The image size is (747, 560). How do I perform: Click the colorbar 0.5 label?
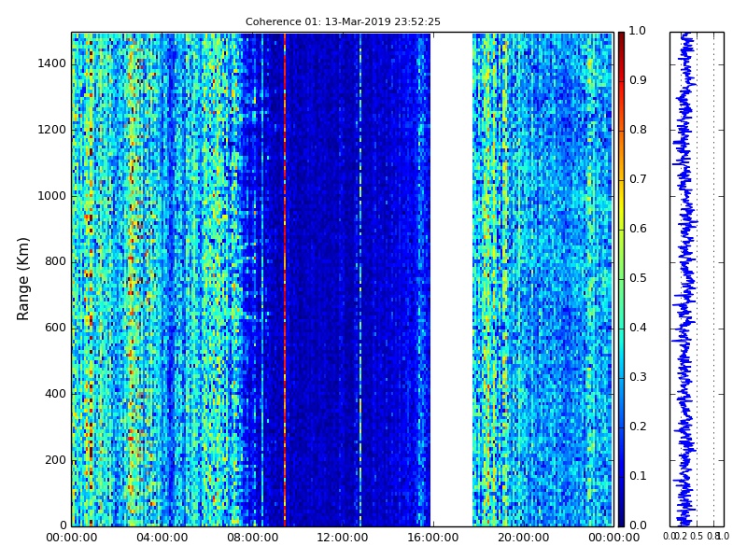638,278
